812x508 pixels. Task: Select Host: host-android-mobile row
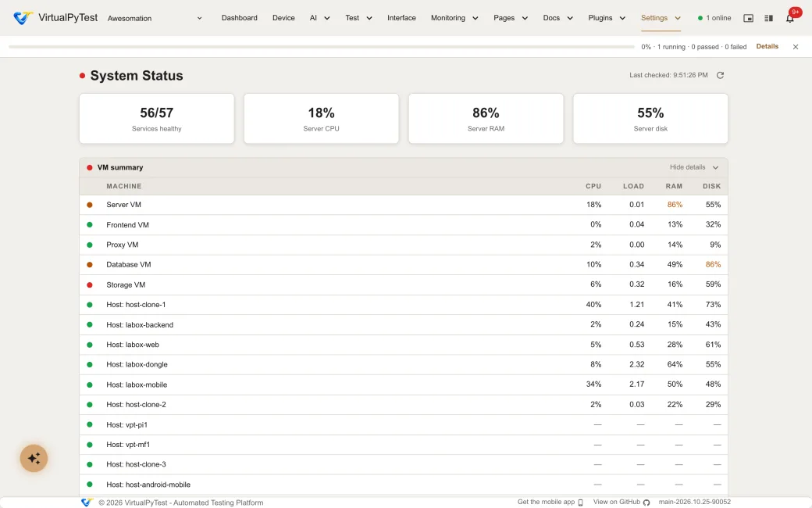coord(404,485)
